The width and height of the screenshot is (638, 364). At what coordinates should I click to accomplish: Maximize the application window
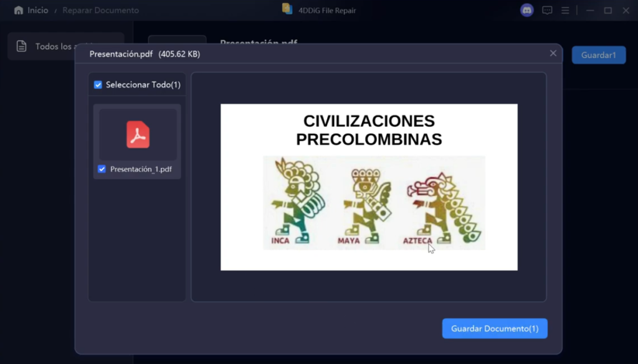pyautogui.click(x=607, y=11)
